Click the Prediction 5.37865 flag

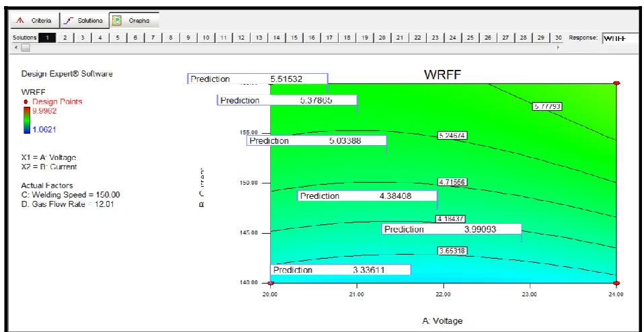click(x=287, y=100)
